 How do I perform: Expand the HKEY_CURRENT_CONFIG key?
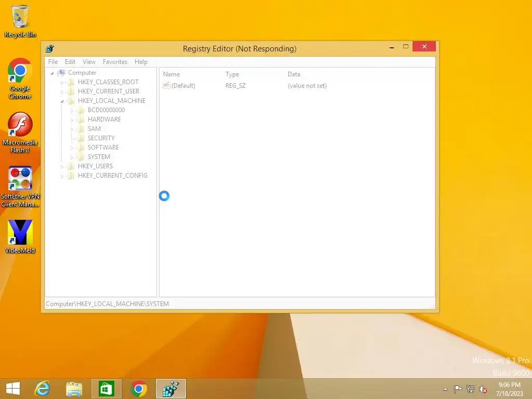point(62,176)
